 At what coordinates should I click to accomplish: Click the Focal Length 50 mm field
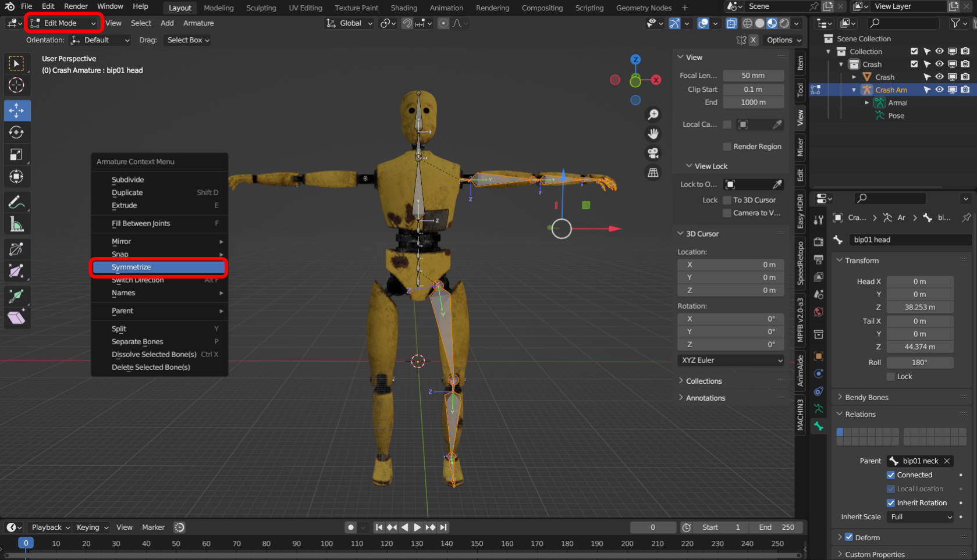[753, 76]
